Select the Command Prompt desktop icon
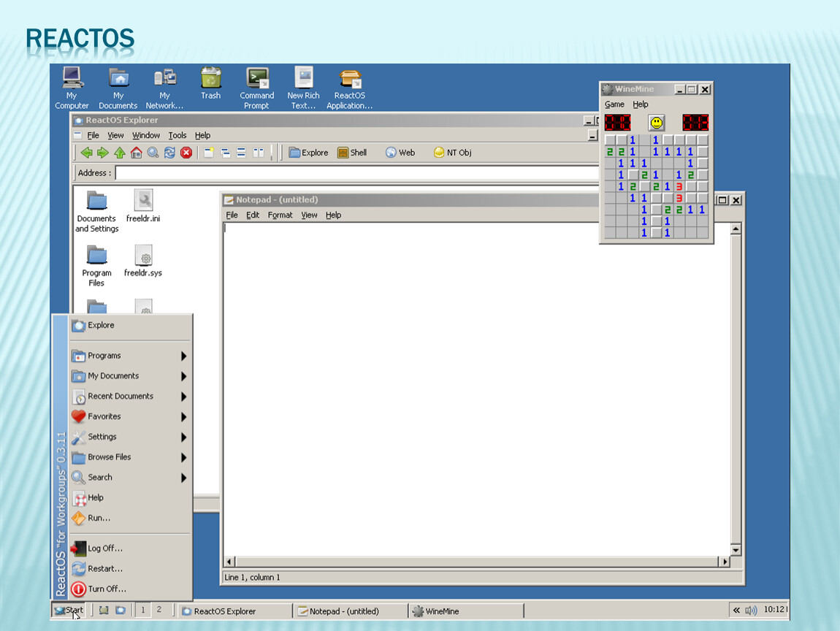 pyautogui.click(x=256, y=88)
